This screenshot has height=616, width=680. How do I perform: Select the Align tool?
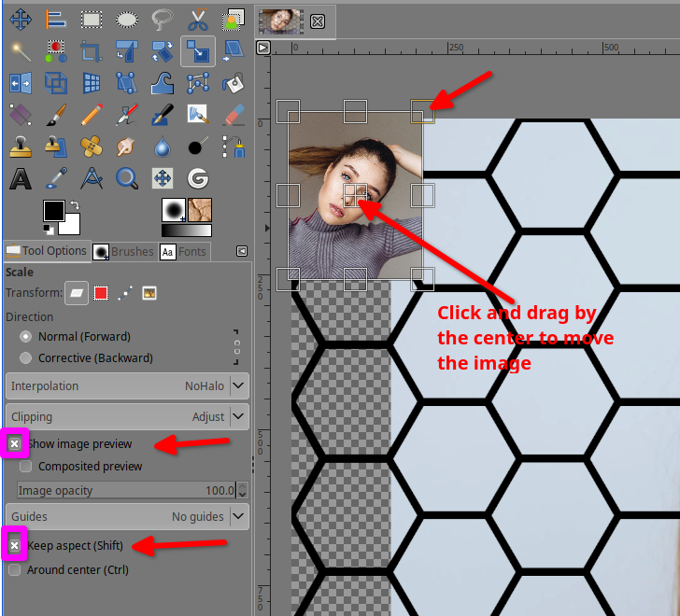coord(56,20)
